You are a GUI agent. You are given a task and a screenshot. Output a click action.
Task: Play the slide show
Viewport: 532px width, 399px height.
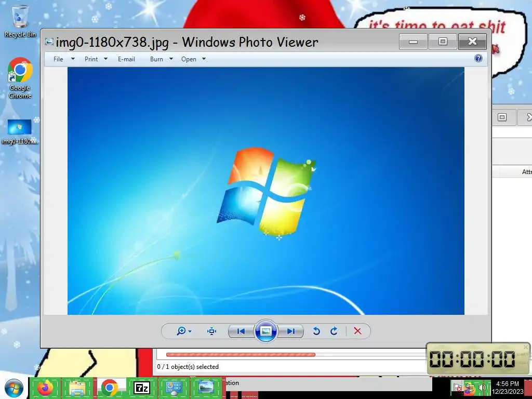tap(265, 331)
